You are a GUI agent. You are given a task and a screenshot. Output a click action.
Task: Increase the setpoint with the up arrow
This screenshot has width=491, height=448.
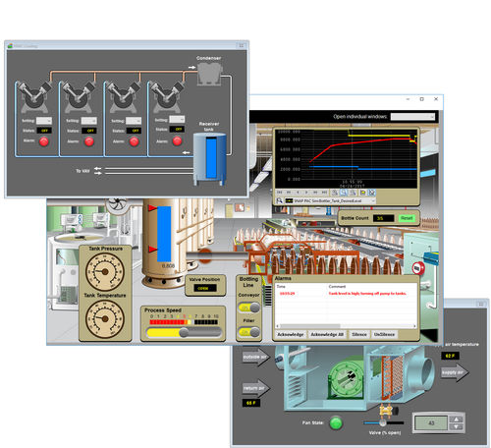456,420
